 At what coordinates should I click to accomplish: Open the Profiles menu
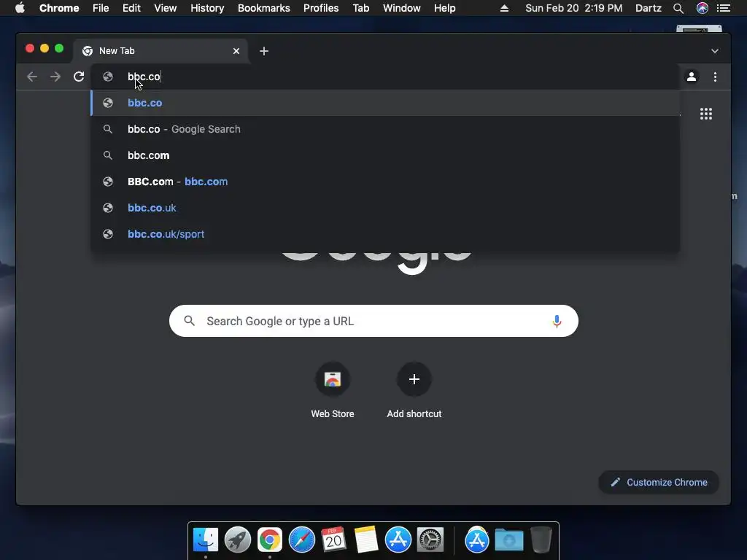321,8
